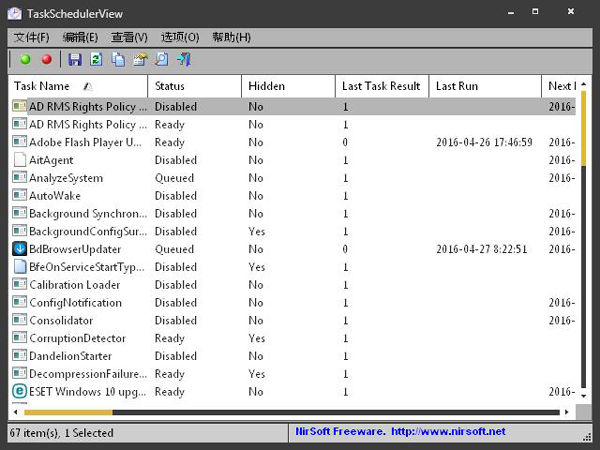Screen dimensions: 600x450
Task: Click the Last Run value 2016-04-27 8:22:51
Action: pyautogui.click(x=481, y=249)
